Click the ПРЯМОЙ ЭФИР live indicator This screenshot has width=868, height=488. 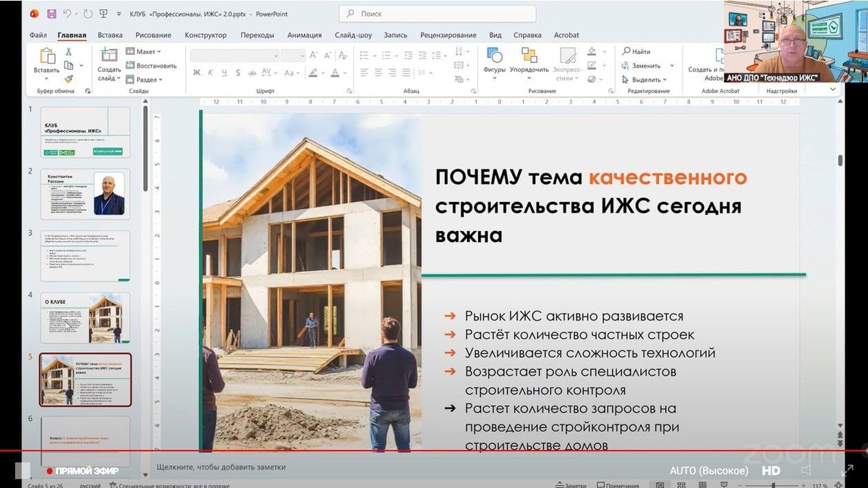tap(82, 471)
